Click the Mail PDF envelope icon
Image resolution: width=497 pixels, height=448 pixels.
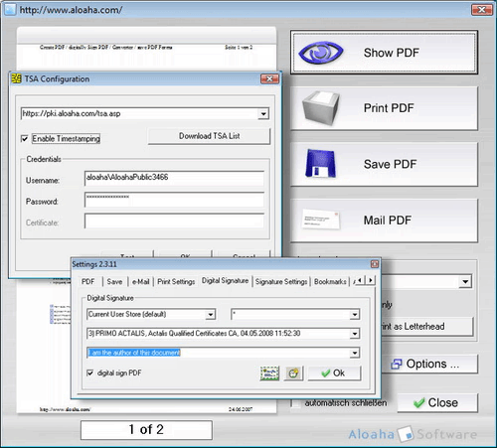(x=321, y=220)
